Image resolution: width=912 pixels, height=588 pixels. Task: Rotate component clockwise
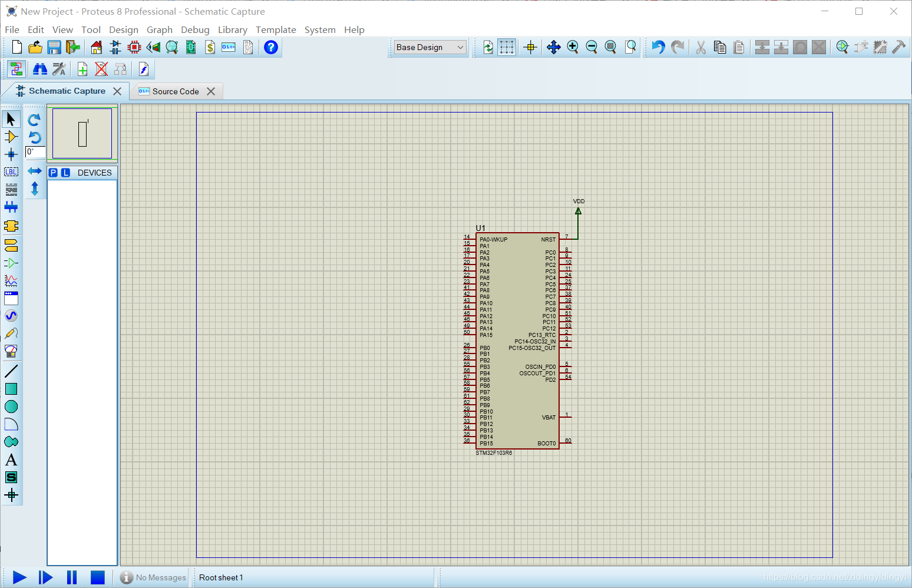pyautogui.click(x=34, y=120)
